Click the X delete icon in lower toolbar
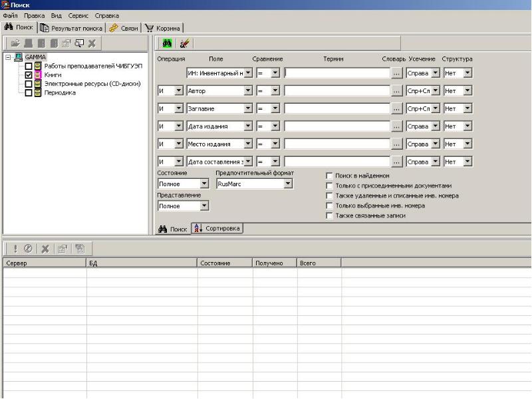The image size is (532, 399). pos(45,249)
